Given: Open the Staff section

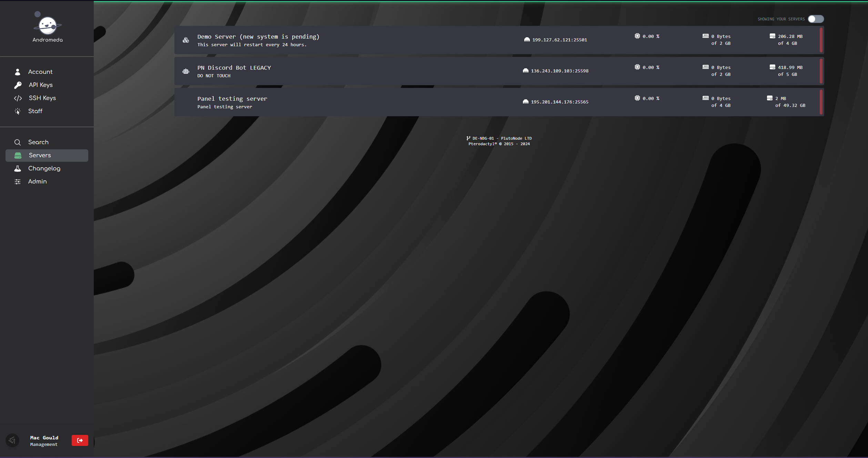Looking at the screenshot, I should tap(47, 111).
